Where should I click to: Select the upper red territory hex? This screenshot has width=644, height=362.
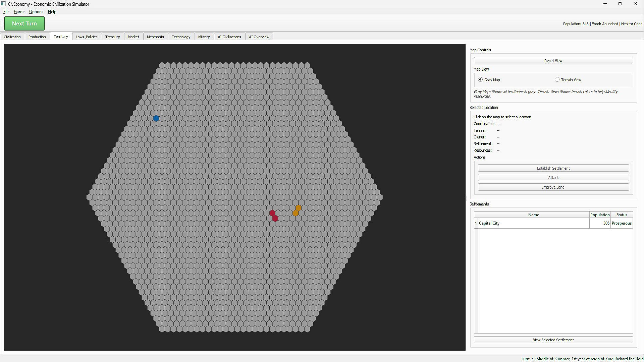[x=272, y=213]
